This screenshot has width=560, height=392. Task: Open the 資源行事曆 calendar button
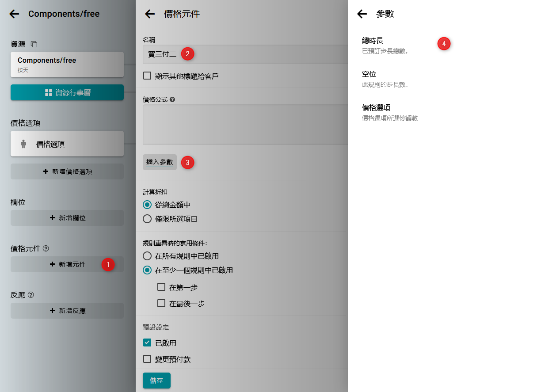pyautogui.click(x=67, y=93)
